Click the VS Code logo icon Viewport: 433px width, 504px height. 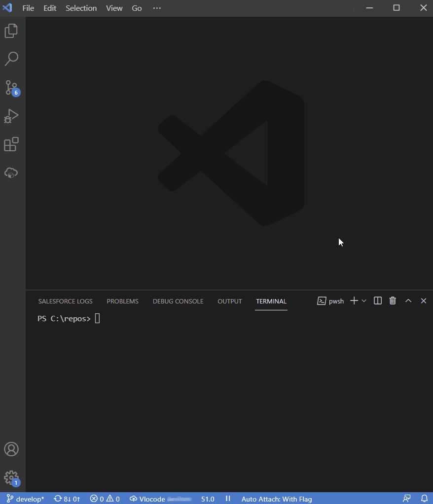click(7, 8)
